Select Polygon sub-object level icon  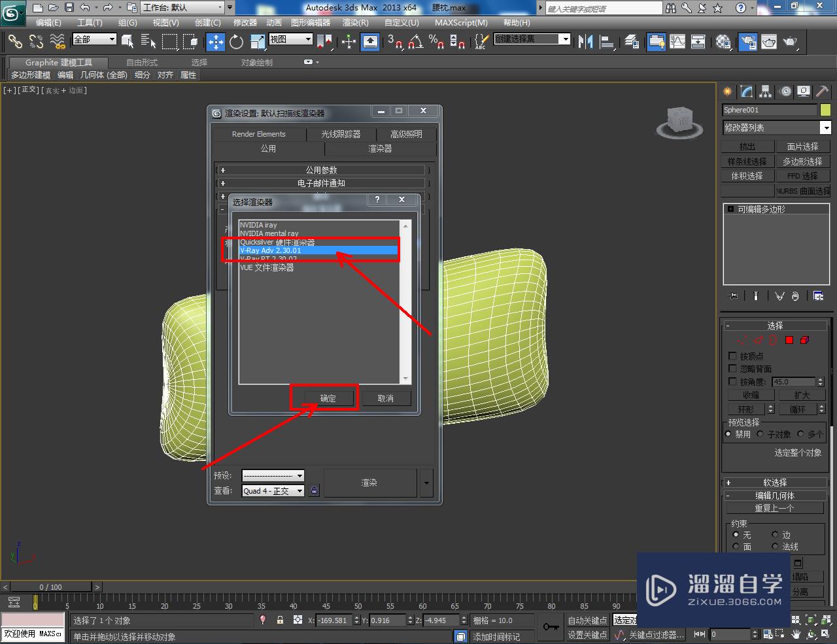789,340
